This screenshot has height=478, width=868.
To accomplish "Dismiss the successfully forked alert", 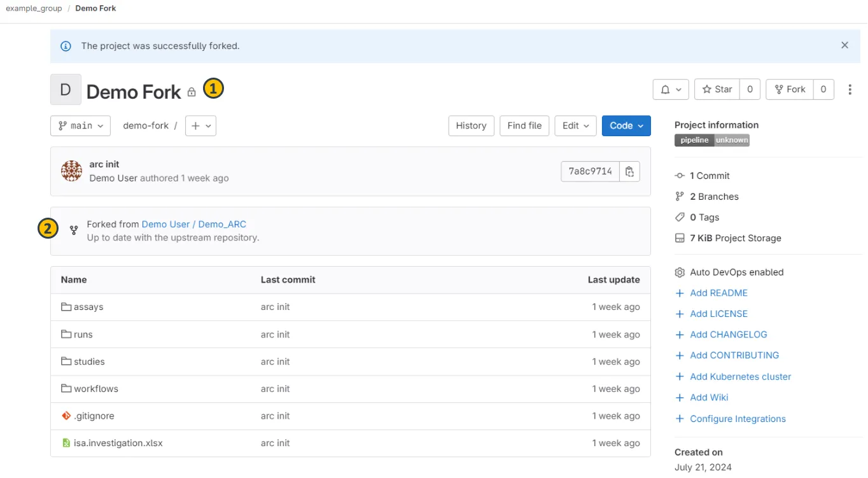I will pyautogui.click(x=844, y=45).
